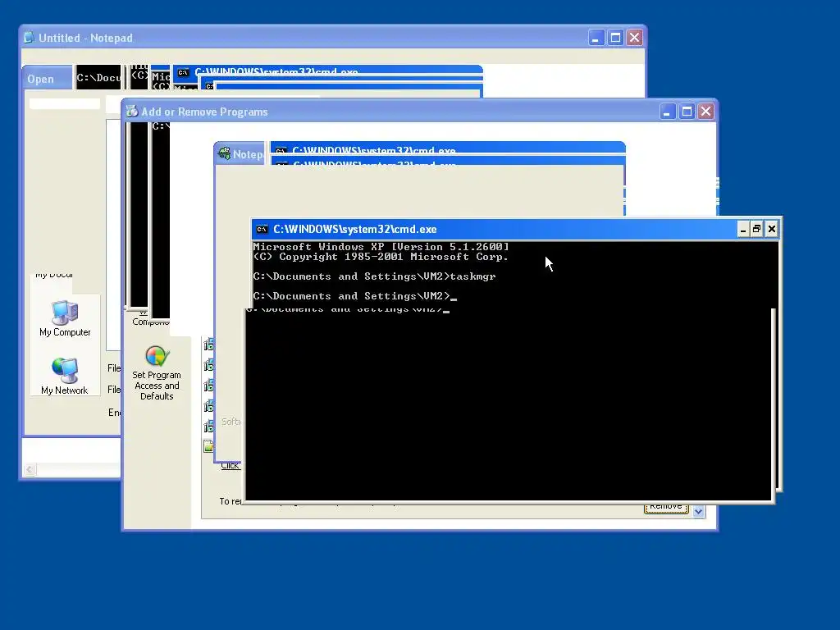Minimize the front cmd.exe console window
Image resolution: width=840 pixels, height=630 pixels.
coord(742,230)
